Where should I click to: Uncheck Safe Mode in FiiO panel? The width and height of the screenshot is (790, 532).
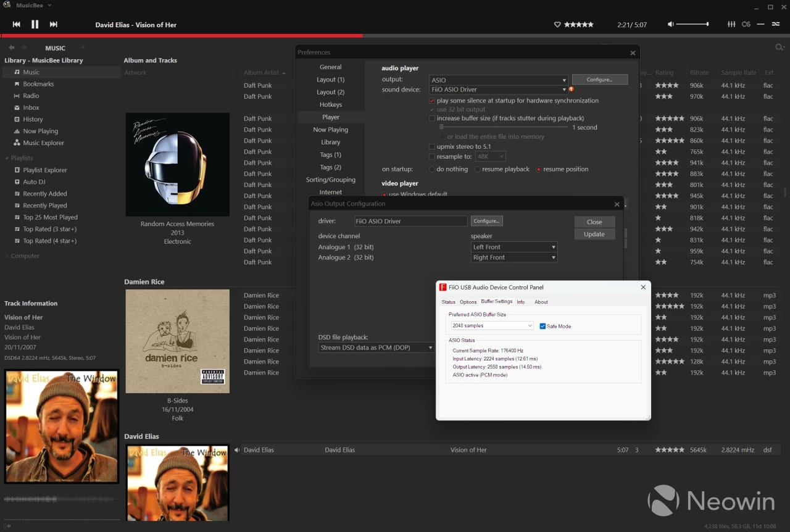click(543, 326)
